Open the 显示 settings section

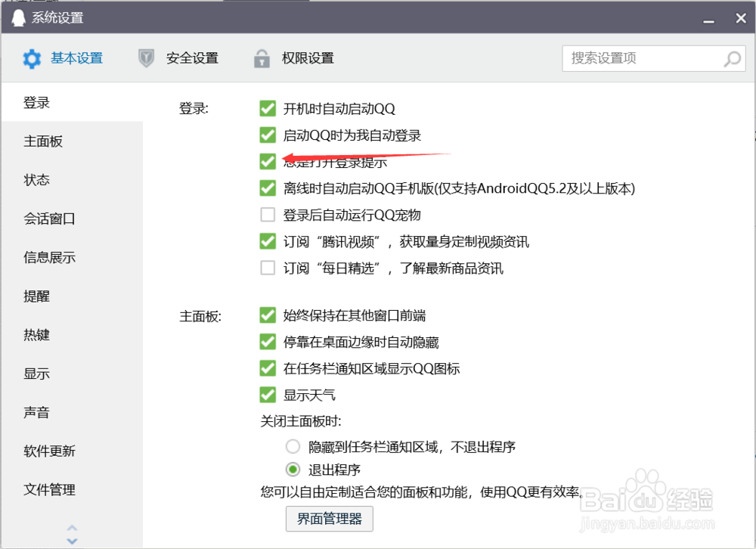pos(36,374)
